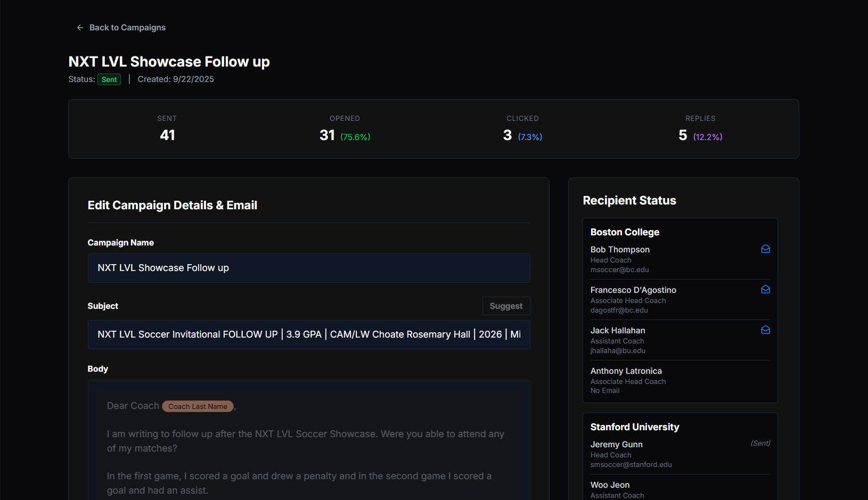The width and height of the screenshot is (868, 500).
Task: Go back to Campaigns
Action: pyautogui.click(x=127, y=28)
